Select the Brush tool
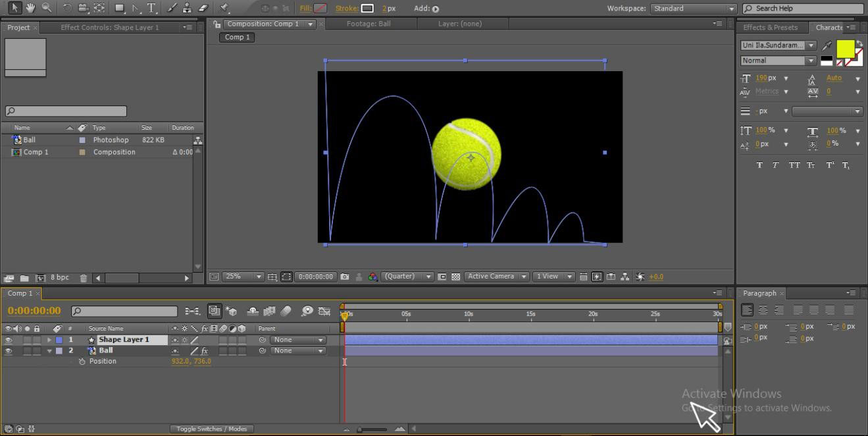Image resolution: width=868 pixels, height=436 pixels. tap(172, 8)
